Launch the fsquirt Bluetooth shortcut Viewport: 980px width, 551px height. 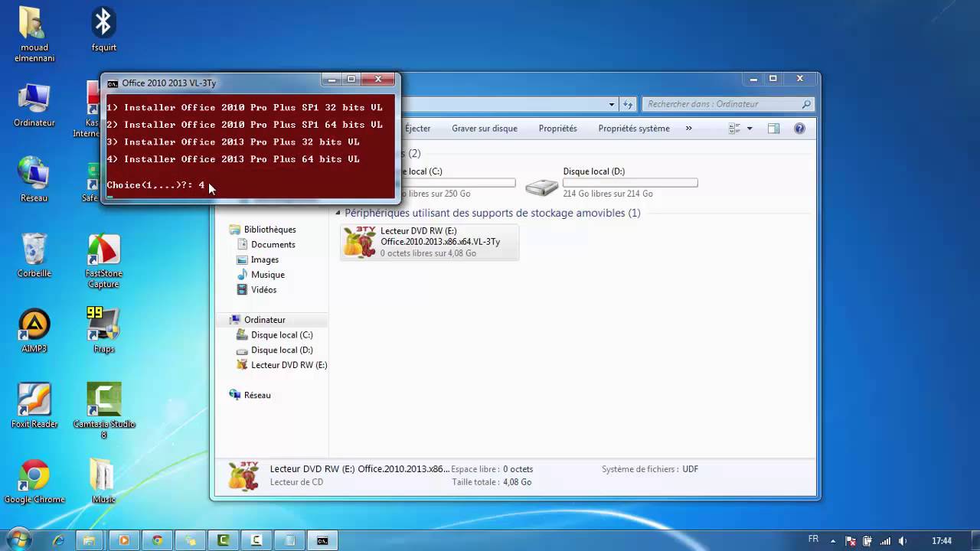103,31
